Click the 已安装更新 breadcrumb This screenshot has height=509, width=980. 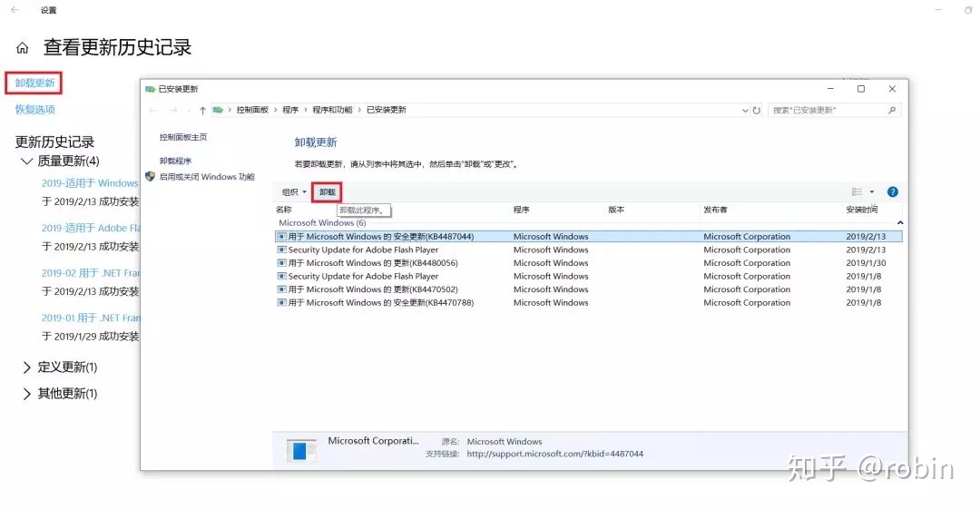click(x=387, y=110)
